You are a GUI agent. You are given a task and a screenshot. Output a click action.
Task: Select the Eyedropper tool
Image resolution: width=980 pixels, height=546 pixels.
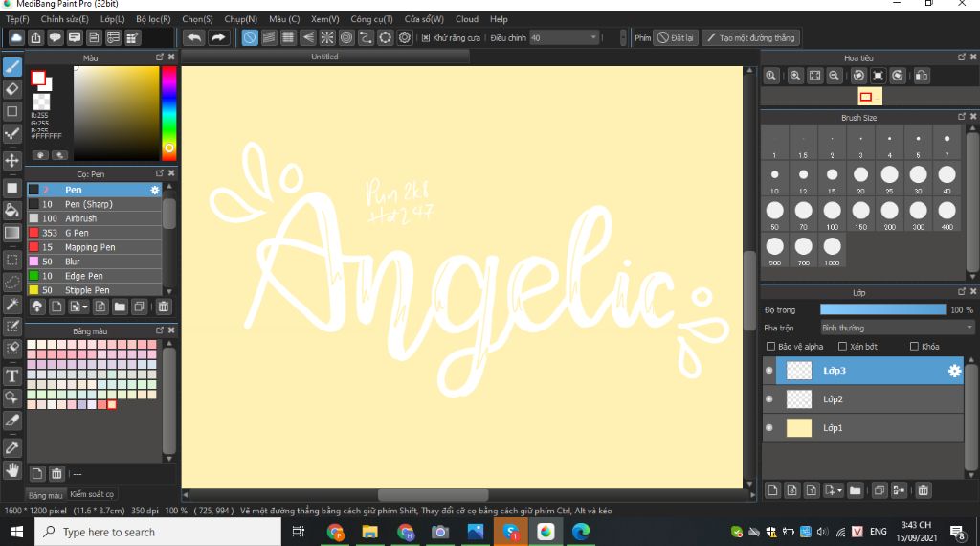11,447
